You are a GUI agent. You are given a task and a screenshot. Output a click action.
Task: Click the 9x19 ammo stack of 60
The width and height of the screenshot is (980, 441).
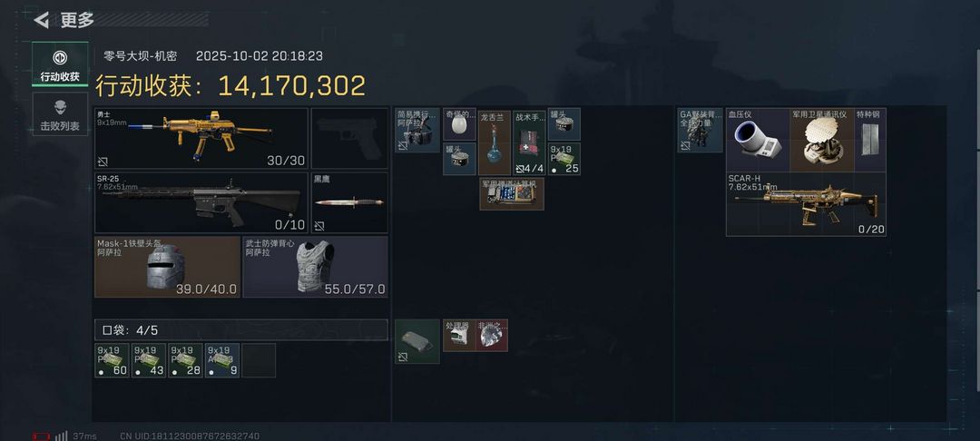(x=112, y=360)
